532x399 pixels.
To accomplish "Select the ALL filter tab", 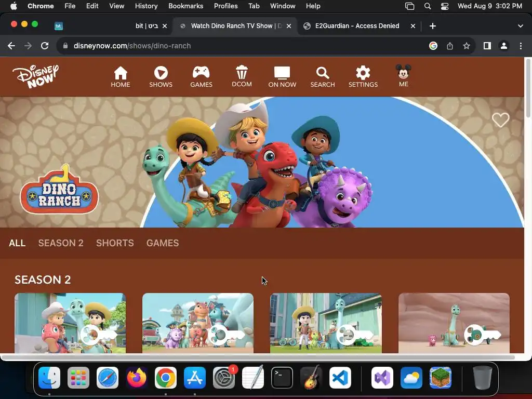I will pyautogui.click(x=17, y=243).
